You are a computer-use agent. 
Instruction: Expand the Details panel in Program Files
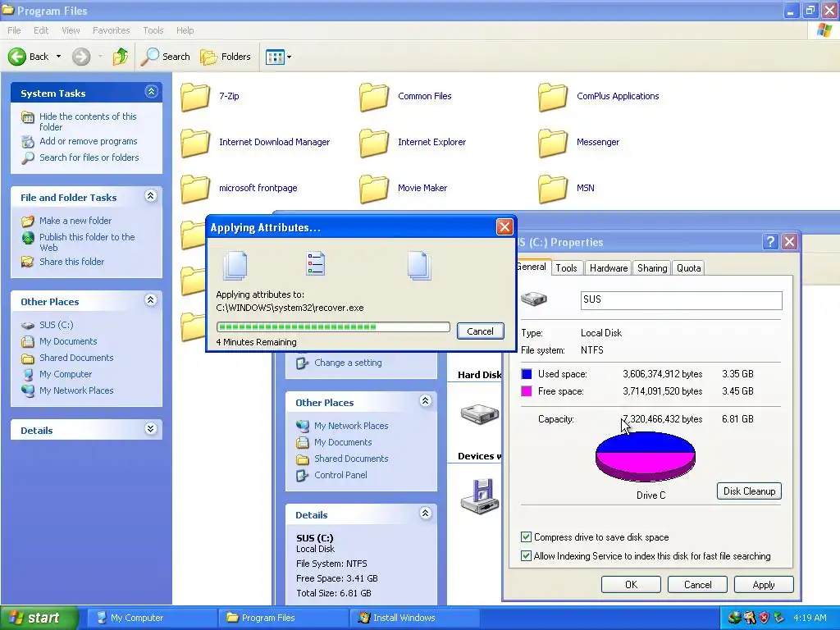click(x=151, y=429)
